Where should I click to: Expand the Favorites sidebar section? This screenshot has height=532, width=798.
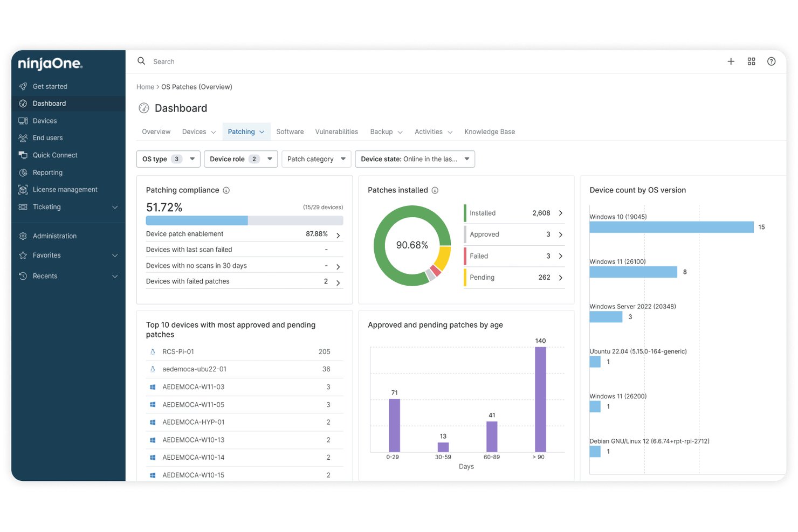click(x=115, y=255)
